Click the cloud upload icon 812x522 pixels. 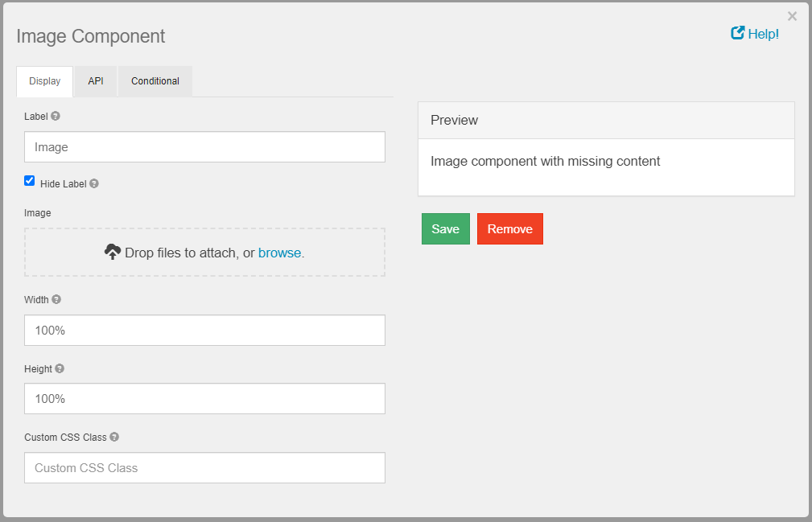[x=113, y=253]
